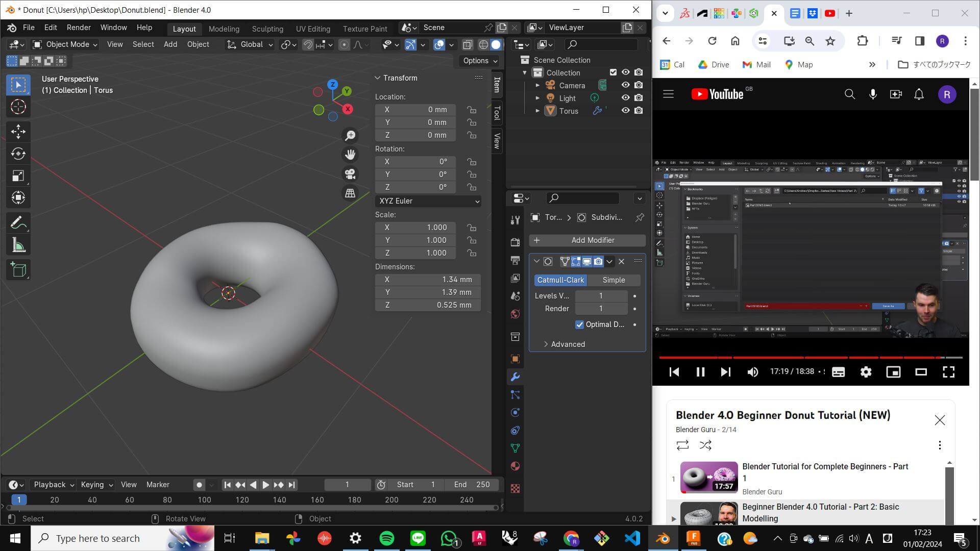Select the Rotate tool
Screen dimensions: 980x551
18,154
